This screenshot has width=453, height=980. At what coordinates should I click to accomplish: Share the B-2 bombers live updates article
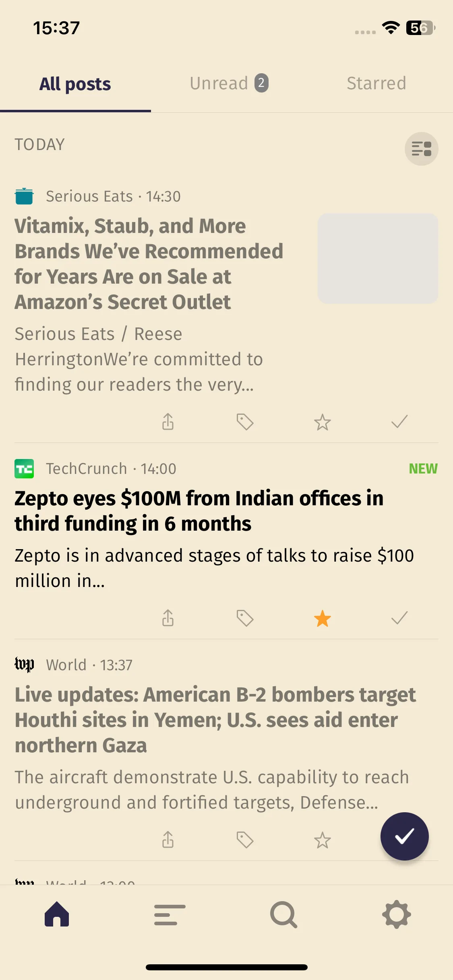168,840
